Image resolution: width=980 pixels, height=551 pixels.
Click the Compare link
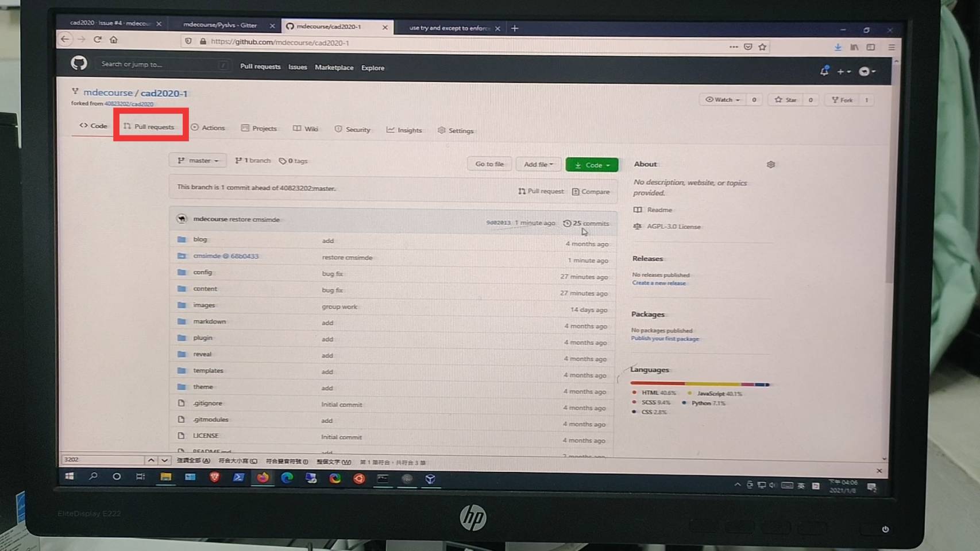pos(591,192)
